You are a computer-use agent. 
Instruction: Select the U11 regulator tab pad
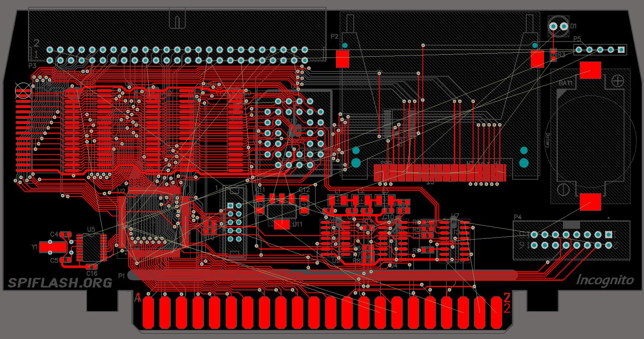coord(282,225)
